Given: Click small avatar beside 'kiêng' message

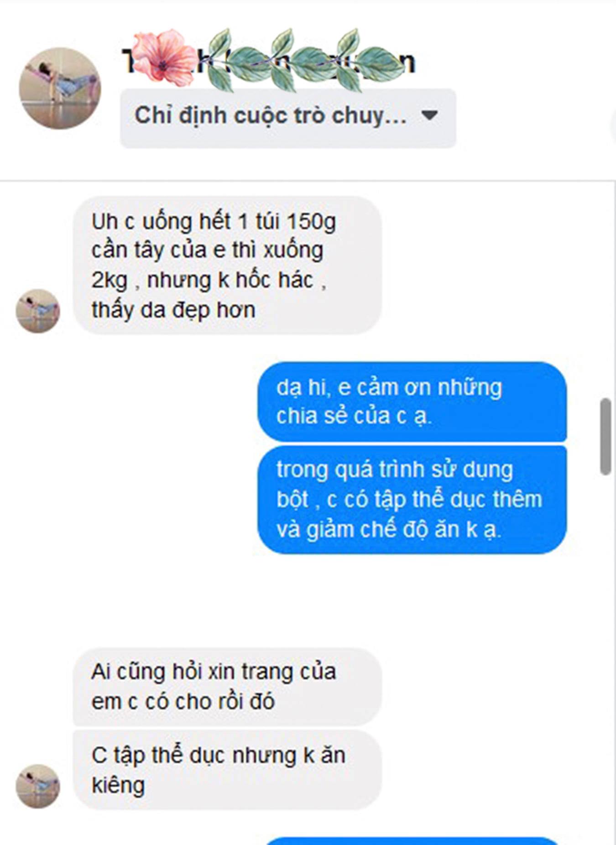Looking at the screenshot, I should tap(38, 786).
